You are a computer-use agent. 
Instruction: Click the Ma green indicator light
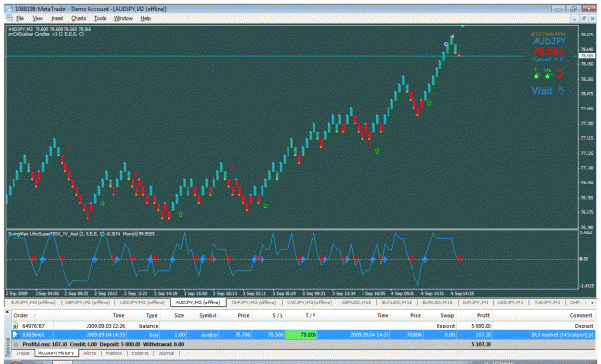(548, 76)
